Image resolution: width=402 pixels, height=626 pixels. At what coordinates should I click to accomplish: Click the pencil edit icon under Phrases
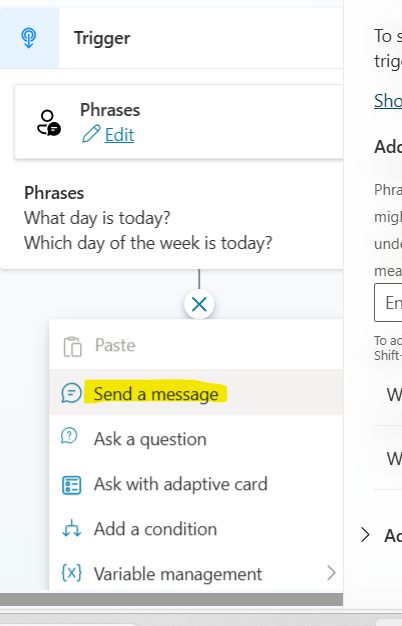click(91, 134)
